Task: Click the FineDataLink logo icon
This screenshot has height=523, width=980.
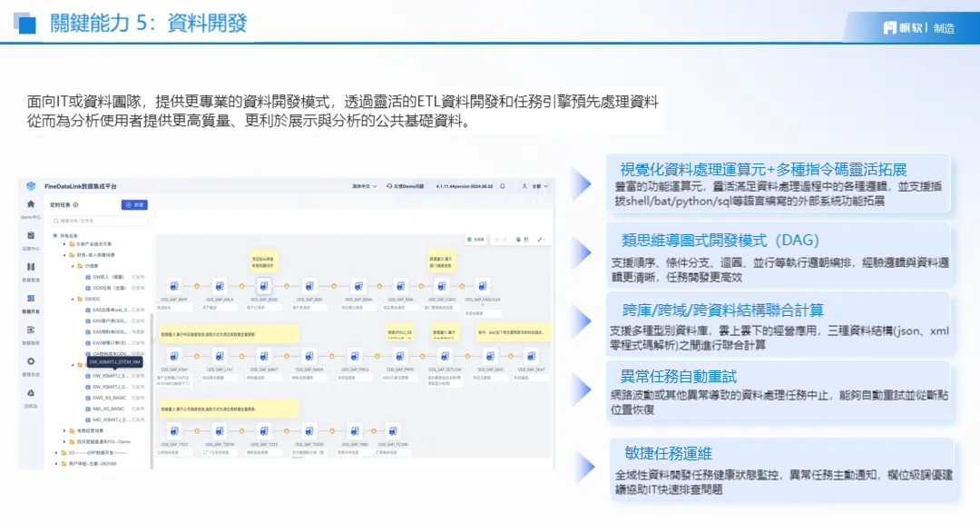Action: click(x=31, y=186)
